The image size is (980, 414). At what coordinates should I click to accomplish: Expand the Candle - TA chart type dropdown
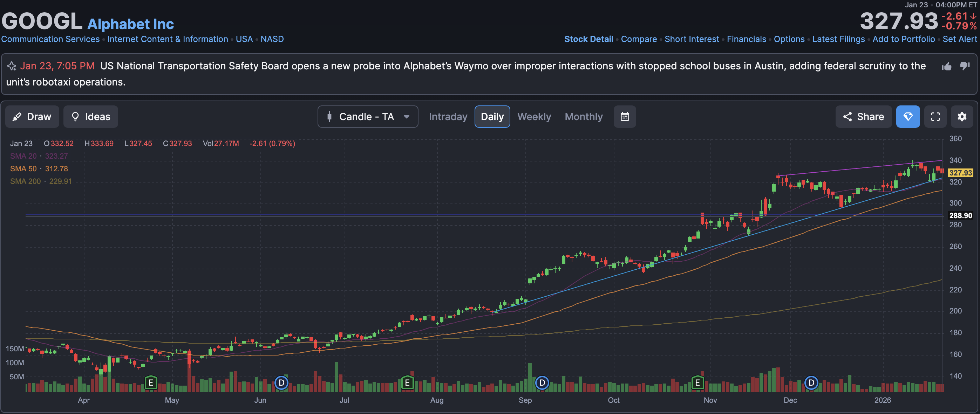coord(367,117)
